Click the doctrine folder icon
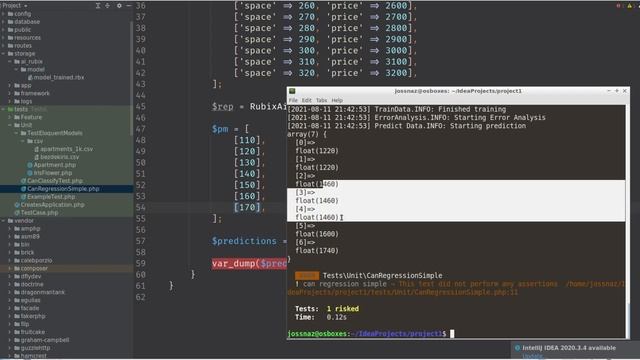This screenshot has width=640, height=360. [17, 284]
